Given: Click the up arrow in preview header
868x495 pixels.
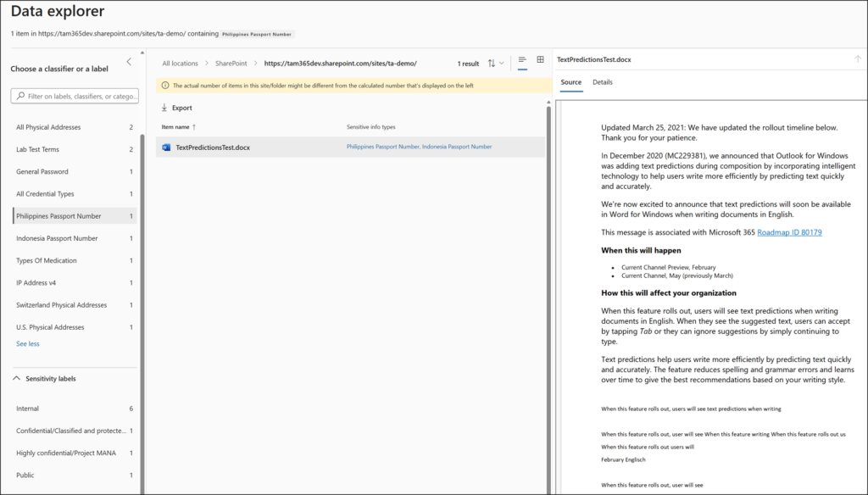Looking at the screenshot, I should pos(857,59).
